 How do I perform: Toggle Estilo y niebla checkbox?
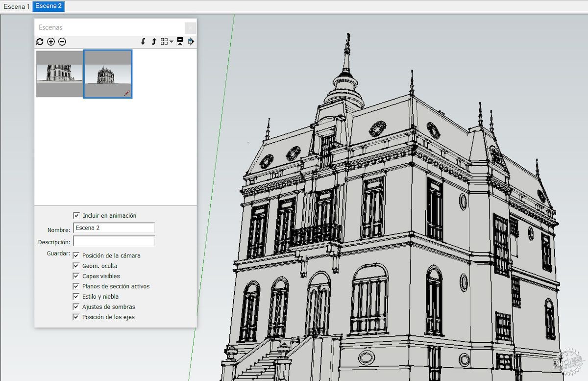[x=76, y=297]
